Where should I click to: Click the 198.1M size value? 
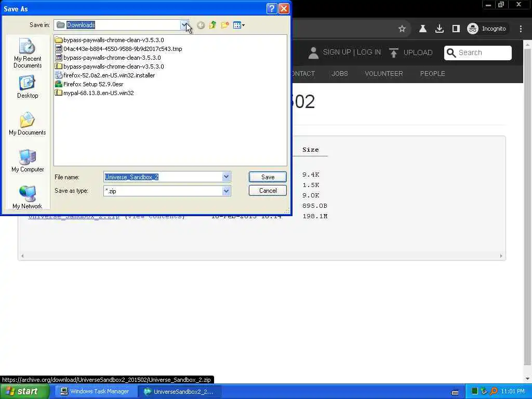pyautogui.click(x=315, y=216)
